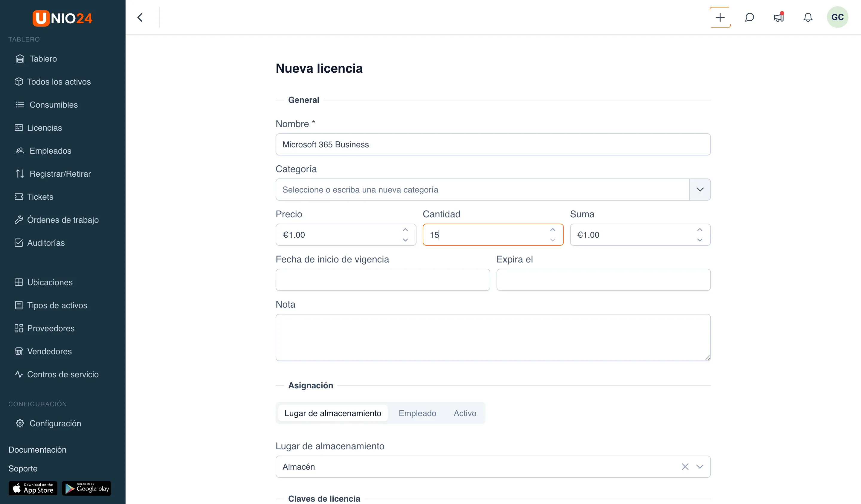
Task: Increase the Cantidad value
Action: pyautogui.click(x=552, y=230)
